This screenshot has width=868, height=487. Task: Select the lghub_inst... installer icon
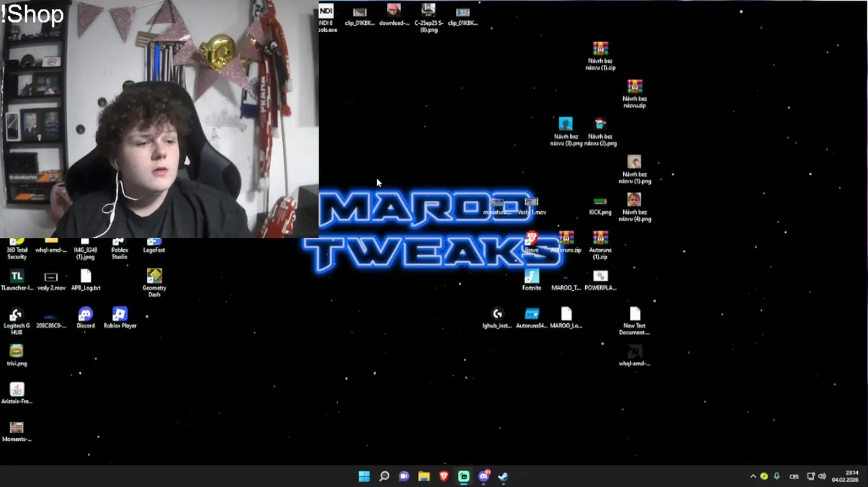click(x=497, y=318)
